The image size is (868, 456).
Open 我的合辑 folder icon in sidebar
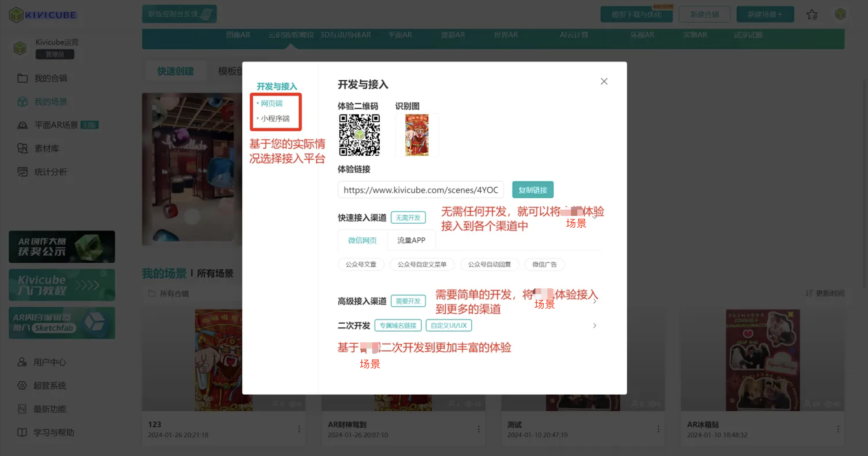coord(23,78)
